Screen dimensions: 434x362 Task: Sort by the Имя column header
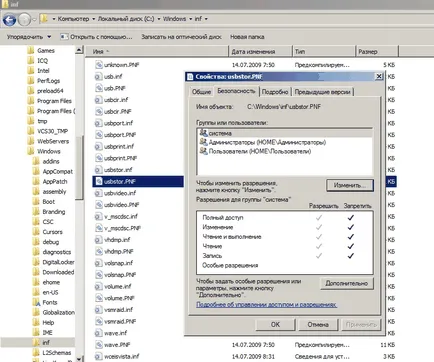(157, 52)
